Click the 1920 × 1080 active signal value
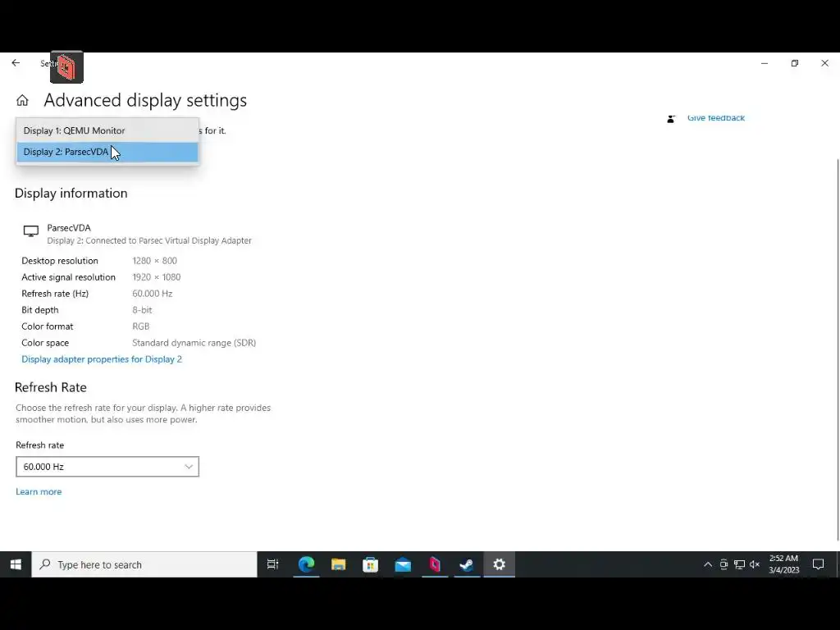Image resolution: width=840 pixels, height=630 pixels. click(x=157, y=277)
